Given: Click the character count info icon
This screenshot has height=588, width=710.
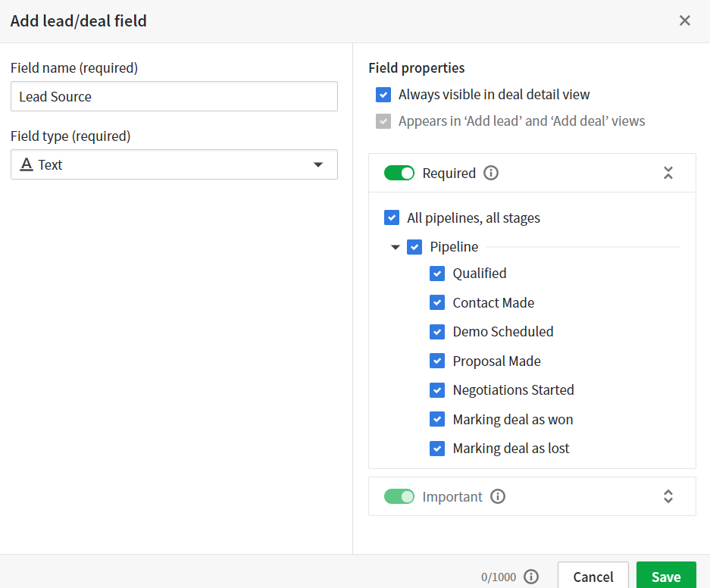Looking at the screenshot, I should pyautogui.click(x=531, y=577).
